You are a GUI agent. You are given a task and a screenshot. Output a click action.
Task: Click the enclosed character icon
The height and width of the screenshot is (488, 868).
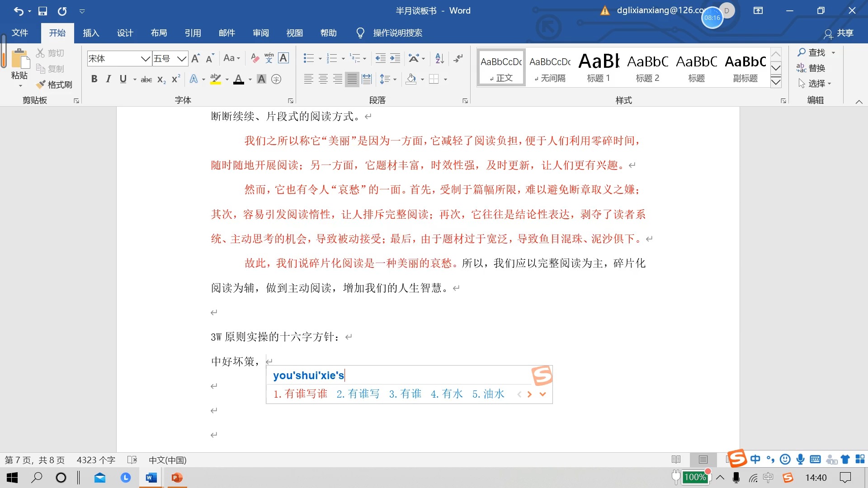point(276,79)
